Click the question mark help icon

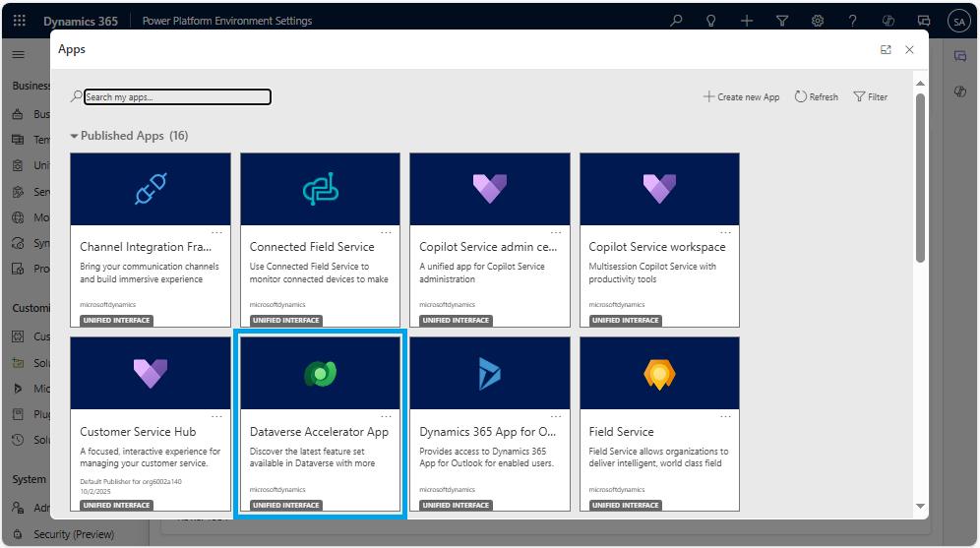point(853,21)
